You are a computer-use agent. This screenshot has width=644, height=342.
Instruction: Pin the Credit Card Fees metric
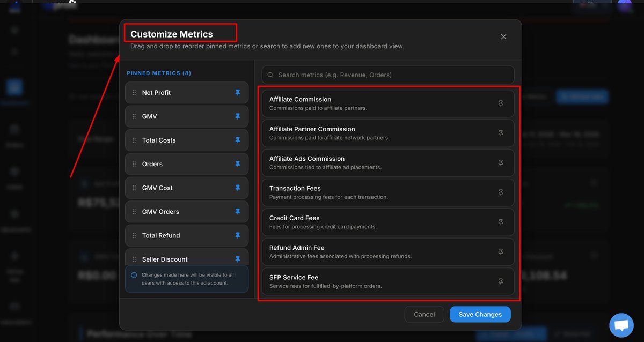pos(501,222)
